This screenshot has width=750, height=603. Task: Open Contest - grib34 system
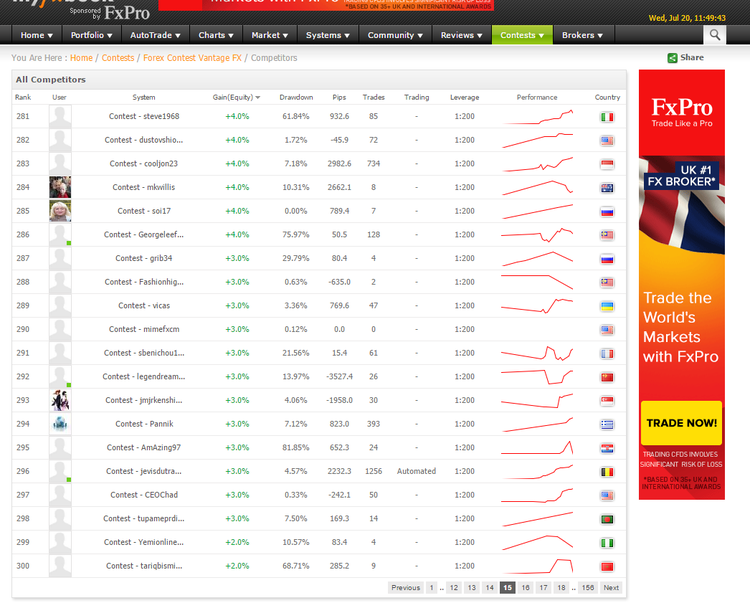143,258
